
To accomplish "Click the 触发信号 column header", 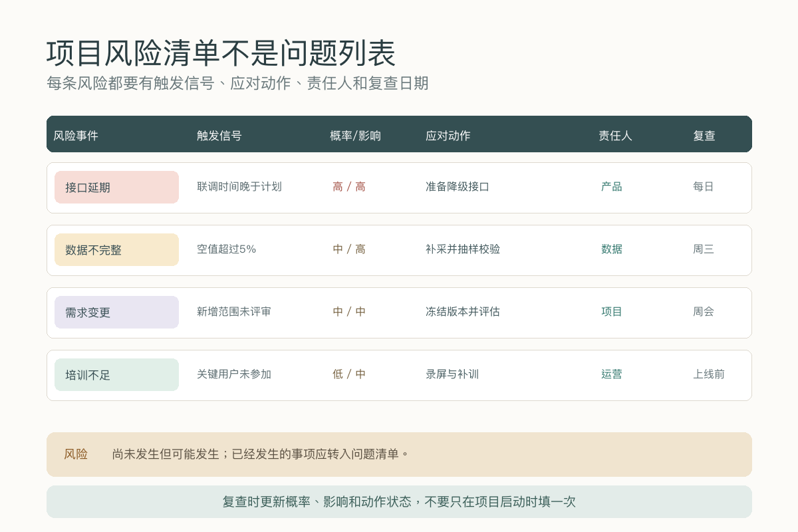I will pos(219,136).
